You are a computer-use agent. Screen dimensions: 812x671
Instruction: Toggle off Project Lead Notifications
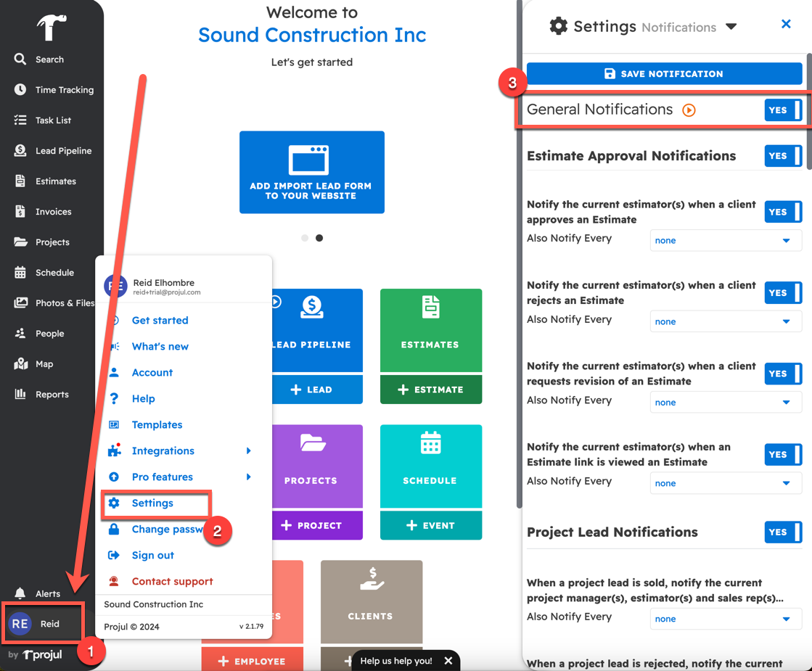click(x=782, y=532)
